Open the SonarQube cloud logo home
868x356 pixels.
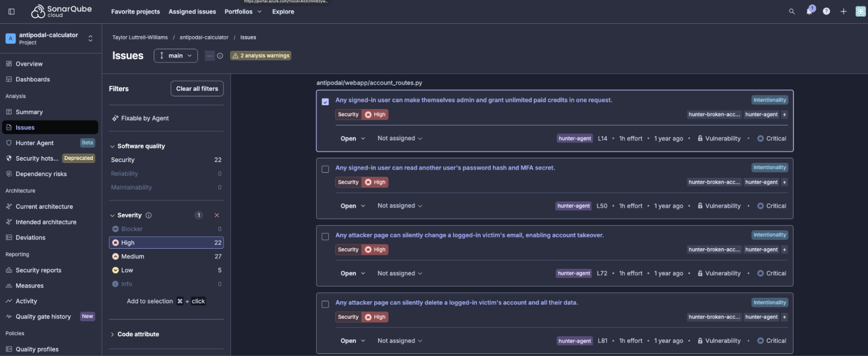coord(61,11)
